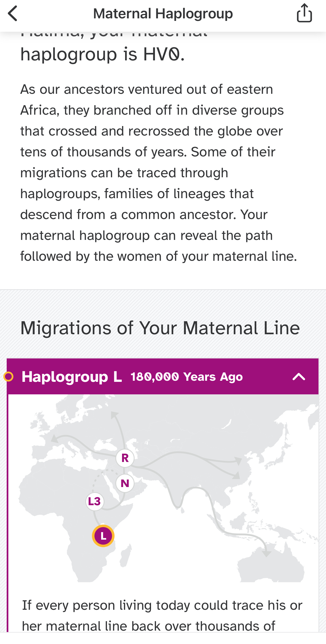Select the R haplogroup map marker
Screen dimensions: 326x644
click(125, 458)
